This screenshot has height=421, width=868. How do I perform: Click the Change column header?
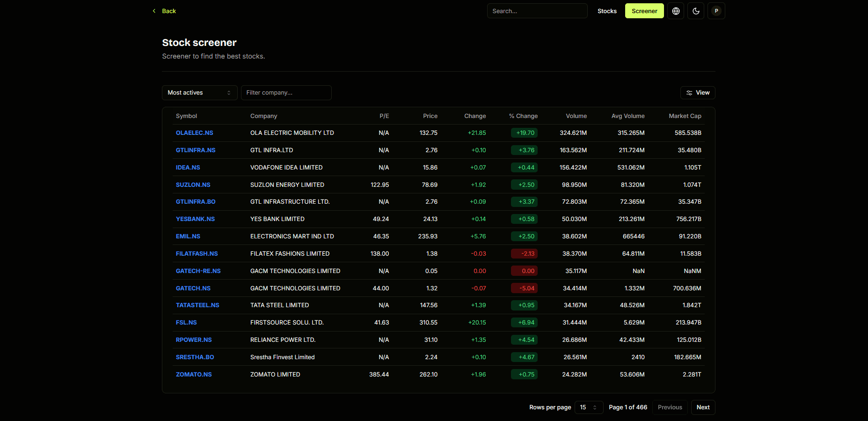pos(475,116)
